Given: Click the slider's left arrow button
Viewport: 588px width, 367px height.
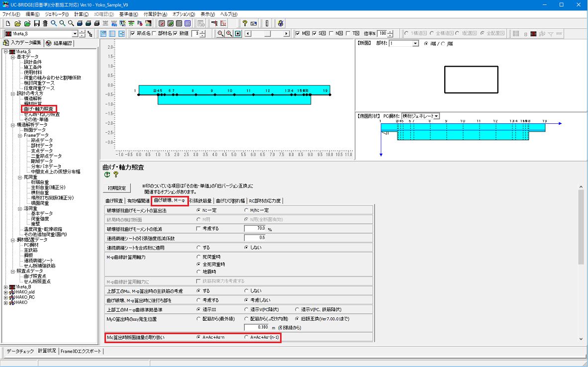Looking at the screenshot, I should click(x=248, y=34).
